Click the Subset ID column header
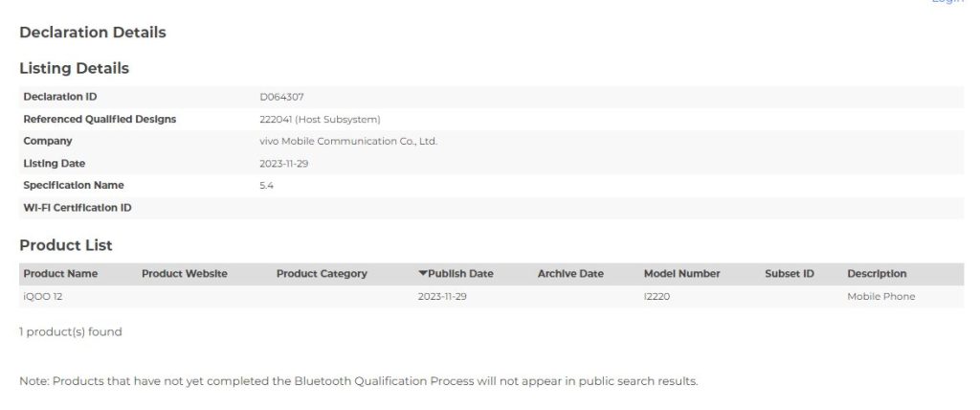The width and height of the screenshot is (980, 410). [790, 274]
